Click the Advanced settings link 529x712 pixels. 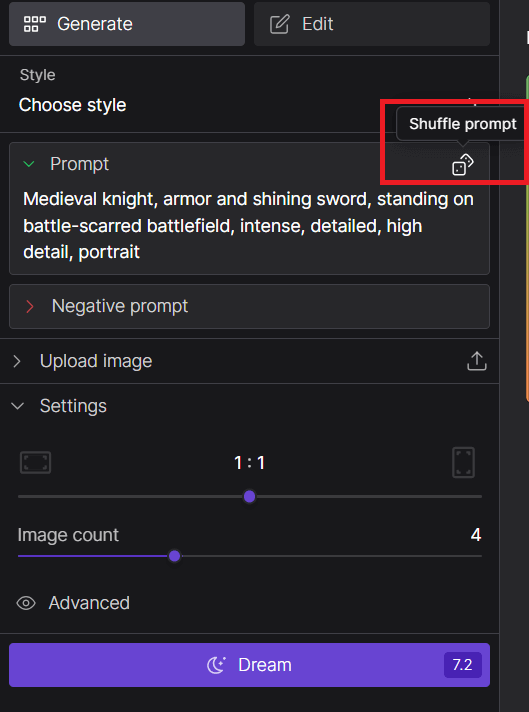89,603
